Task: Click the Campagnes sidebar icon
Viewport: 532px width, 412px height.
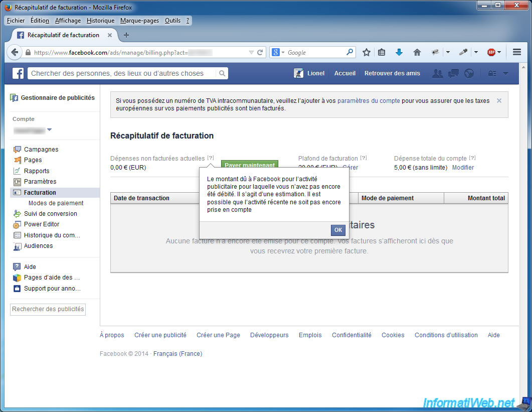Action: tap(17, 150)
